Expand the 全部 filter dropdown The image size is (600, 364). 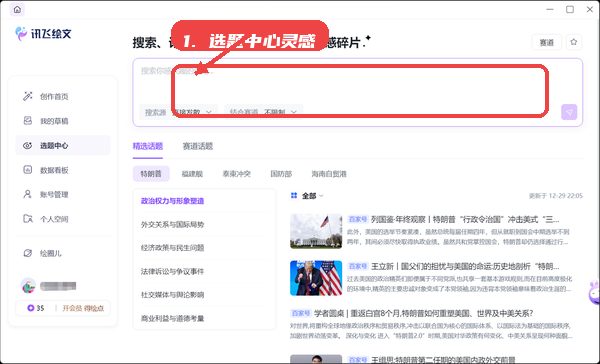click(313, 196)
